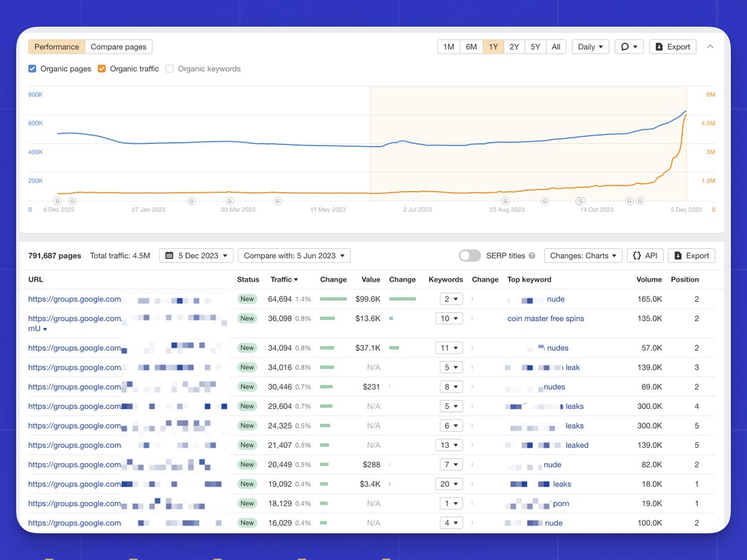Viewport: 747px width, 560px height.
Task: Click the $3.4K value cell
Action: point(370,484)
